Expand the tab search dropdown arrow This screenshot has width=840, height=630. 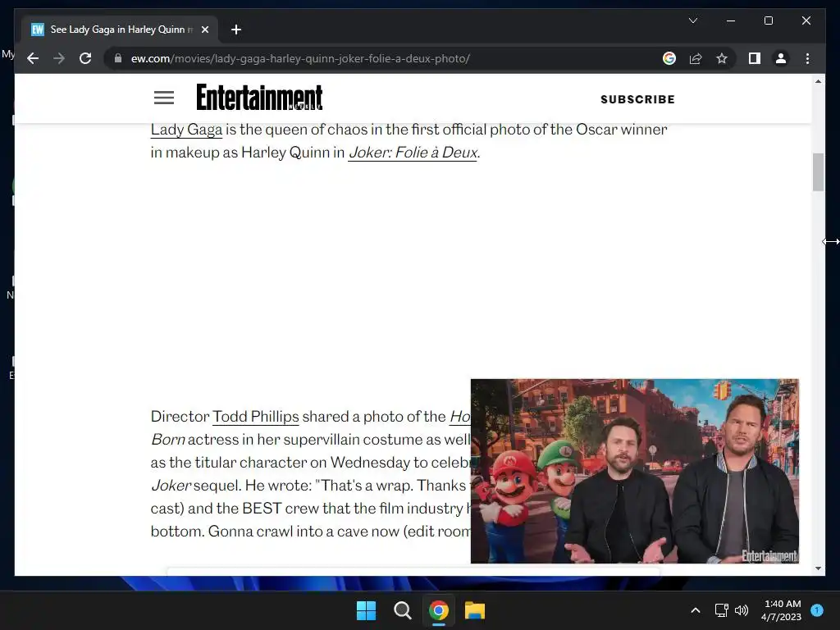click(692, 21)
